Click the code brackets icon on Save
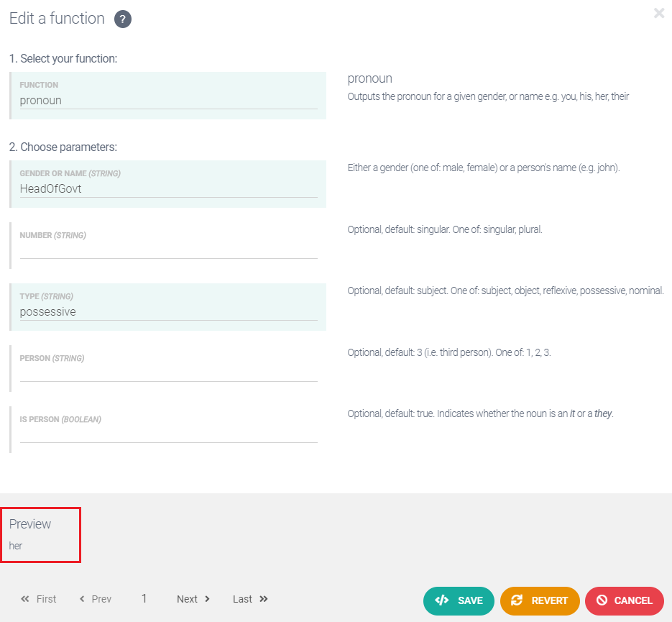672x622 pixels. point(442,600)
